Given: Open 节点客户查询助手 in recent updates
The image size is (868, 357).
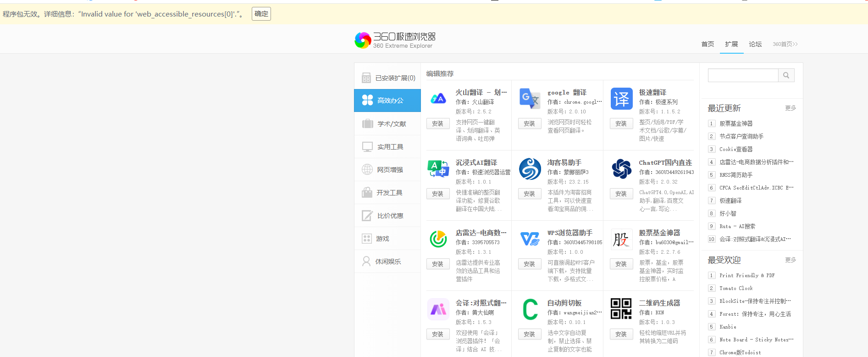Looking at the screenshot, I should 741,136.
